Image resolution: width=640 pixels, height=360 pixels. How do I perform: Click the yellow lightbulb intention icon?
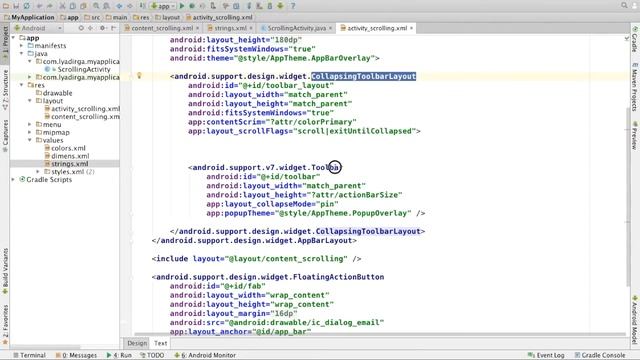click(139, 76)
